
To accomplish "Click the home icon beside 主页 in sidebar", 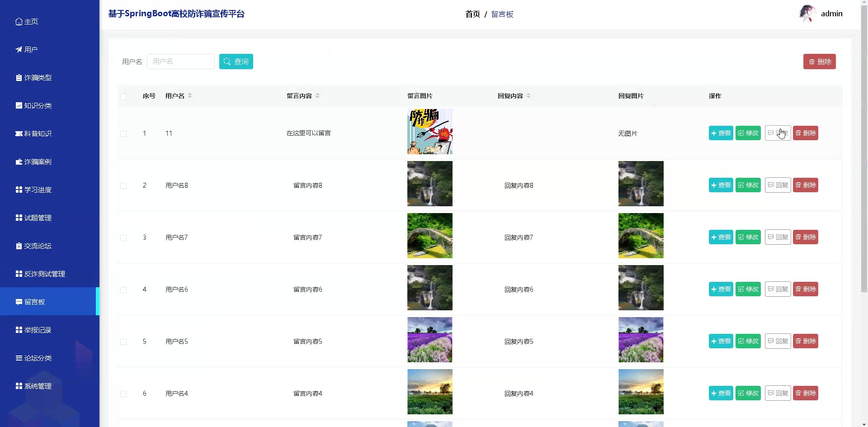I will click(x=19, y=22).
